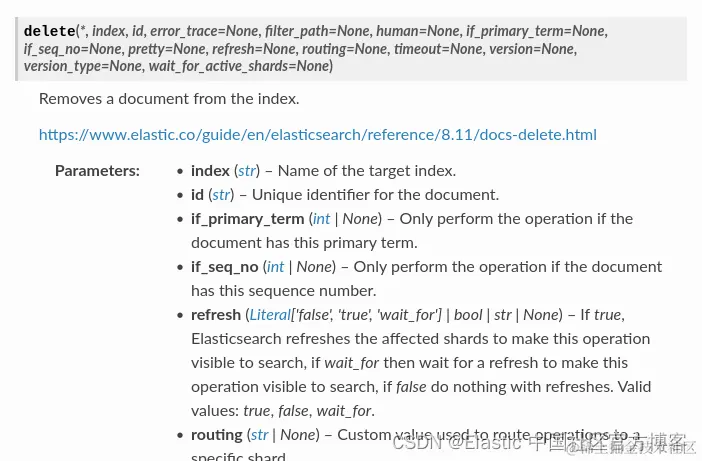Open the int type link for if_seq_no
This screenshot has height=461, width=702.
coord(275,267)
